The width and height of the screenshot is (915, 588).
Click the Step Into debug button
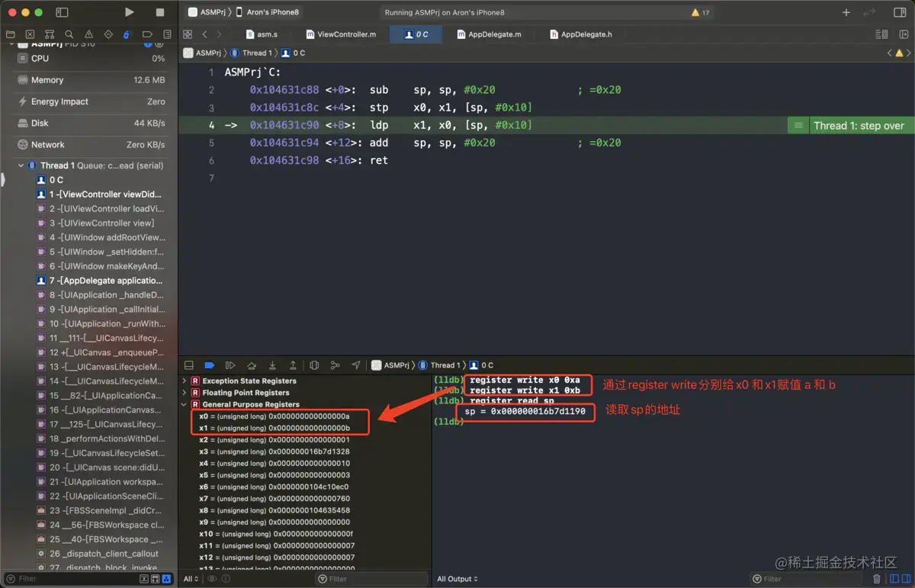click(x=272, y=365)
